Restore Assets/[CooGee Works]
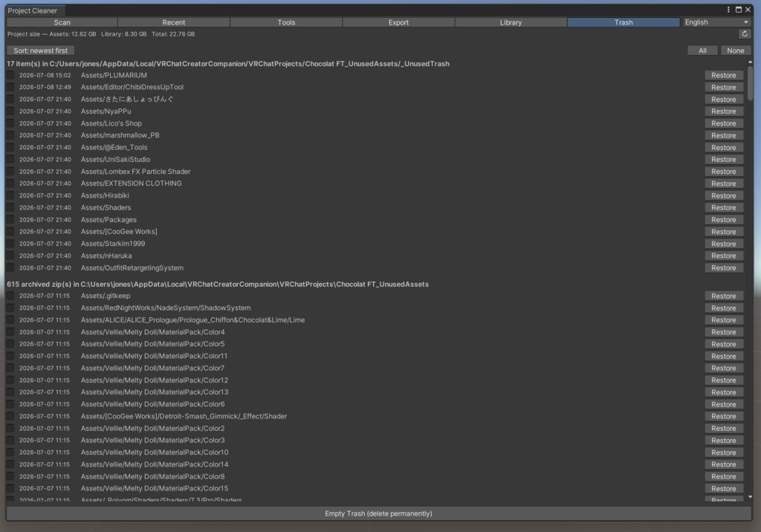The image size is (761, 532). tap(724, 232)
